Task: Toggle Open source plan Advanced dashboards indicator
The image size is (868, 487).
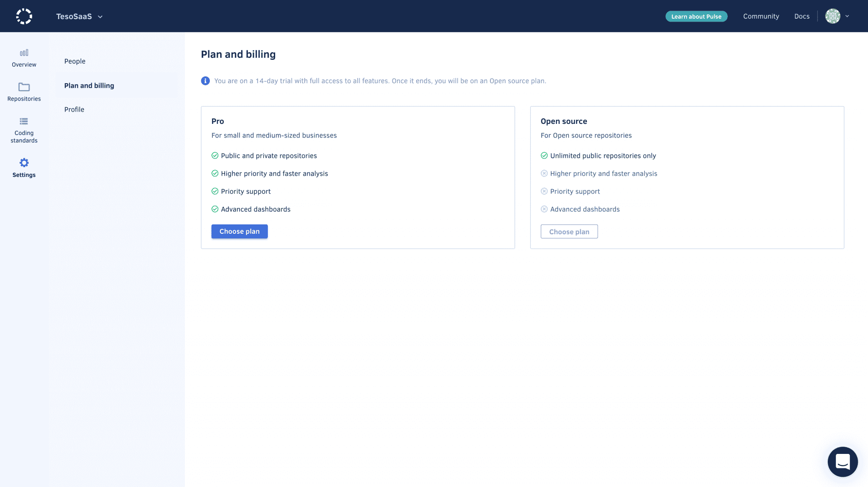Action: coord(544,209)
